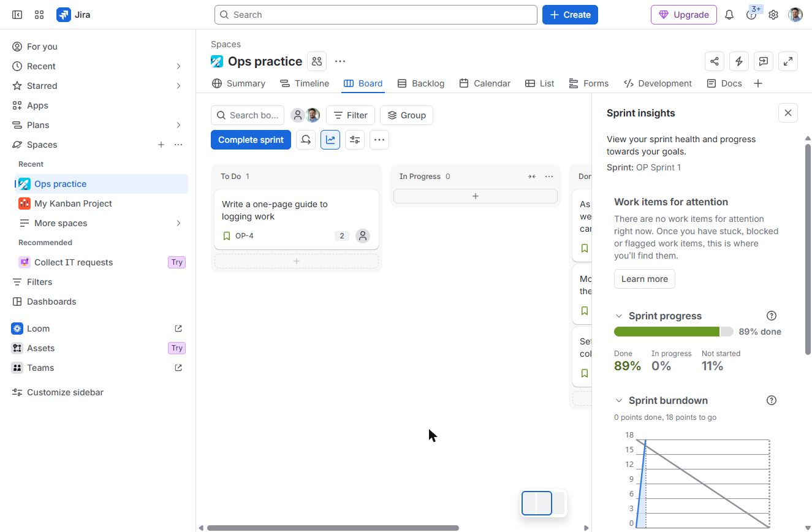Open the automation lightning bolt icon
This screenshot has width=812, height=532.
click(739, 61)
